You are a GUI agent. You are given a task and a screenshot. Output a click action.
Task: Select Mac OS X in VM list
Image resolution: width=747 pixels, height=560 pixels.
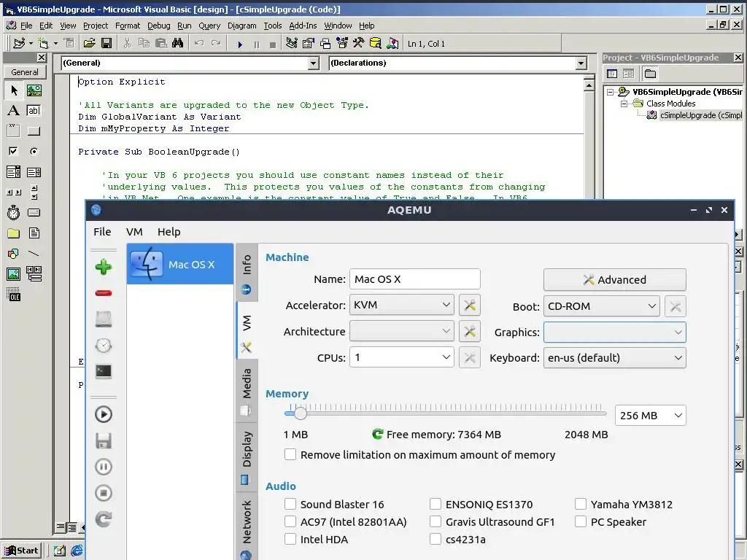[x=180, y=264]
